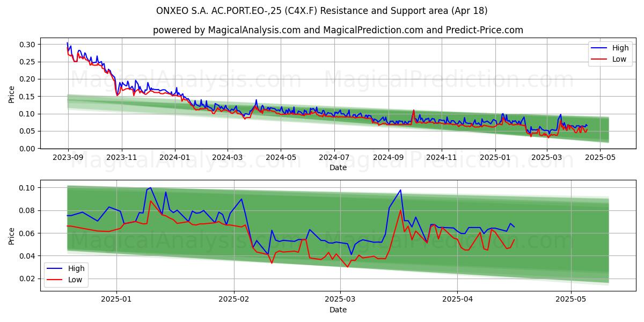Image resolution: width=644 pixels, height=322 pixels.
Task: Click the 'Low' legend entry in top chart
Action: tap(619, 59)
